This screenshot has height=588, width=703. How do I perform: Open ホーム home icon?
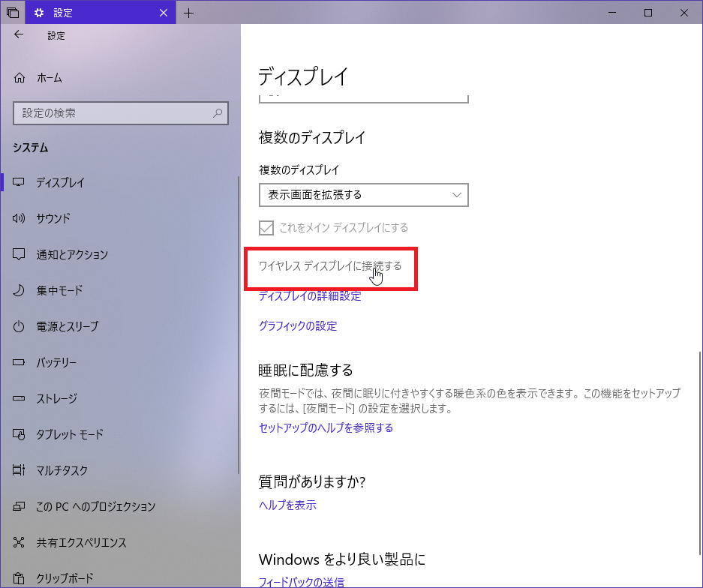[x=20, y=78]
